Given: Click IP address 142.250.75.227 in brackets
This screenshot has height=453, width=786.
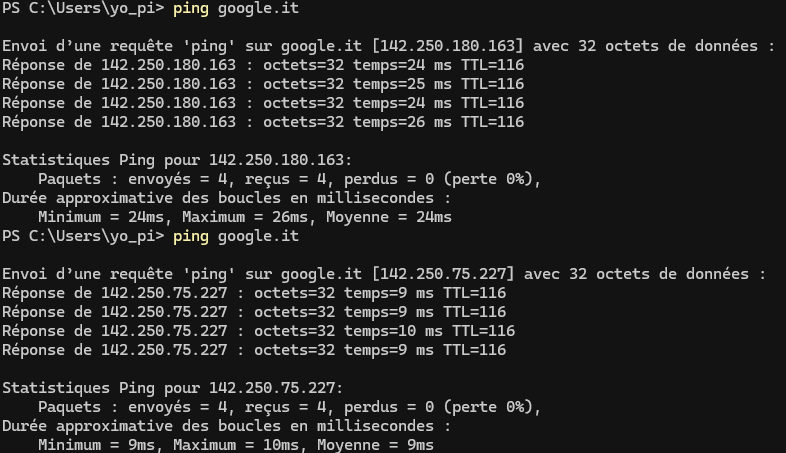Looking at the screenshot, I should click(x=443, y=274).
